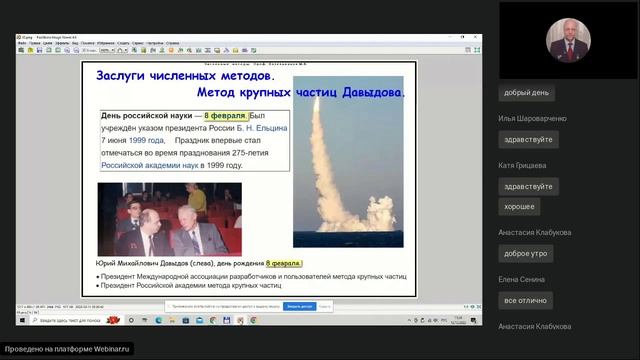Click the presenter's round video thumbnail

coord(568,40)
